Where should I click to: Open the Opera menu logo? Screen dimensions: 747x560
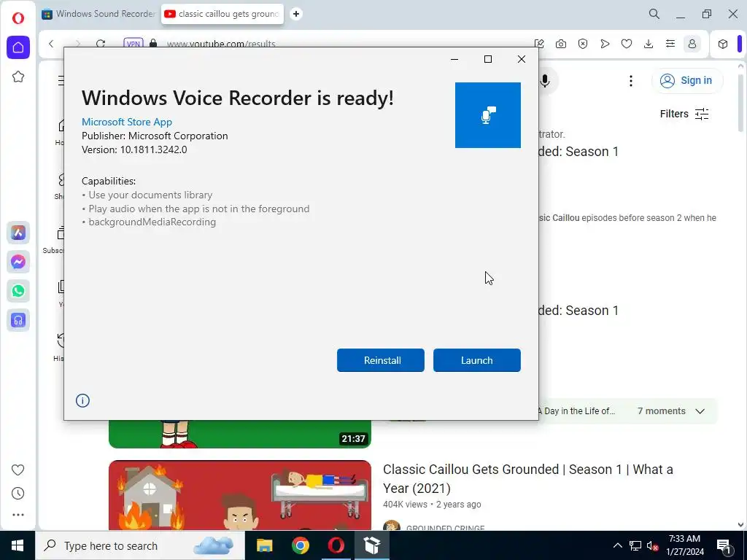(x=18, y=18)
